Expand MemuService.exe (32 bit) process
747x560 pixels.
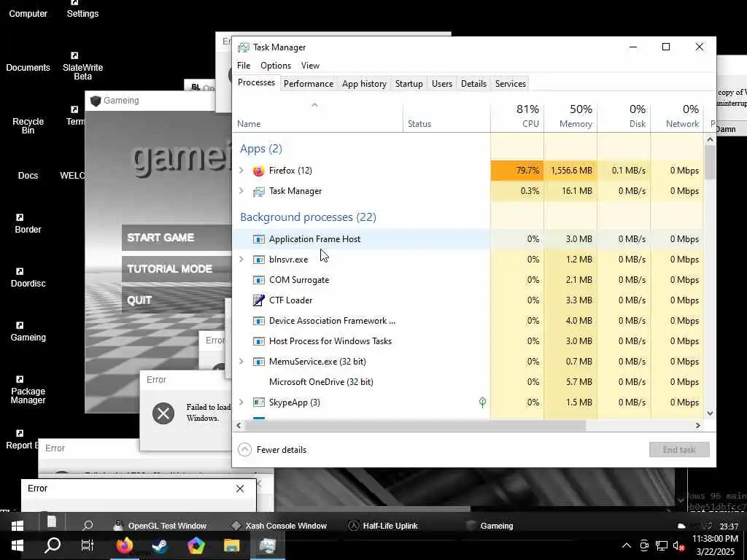tap(241, 362)
